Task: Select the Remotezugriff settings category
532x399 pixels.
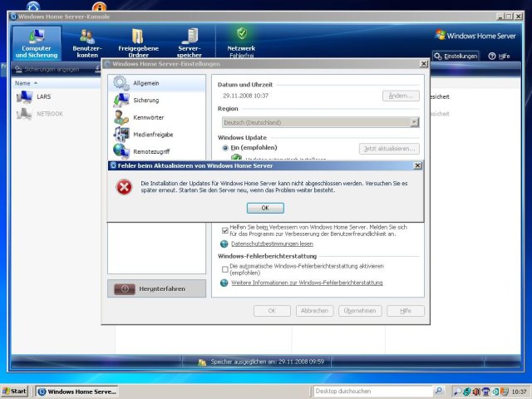Action: coord(157,151)
